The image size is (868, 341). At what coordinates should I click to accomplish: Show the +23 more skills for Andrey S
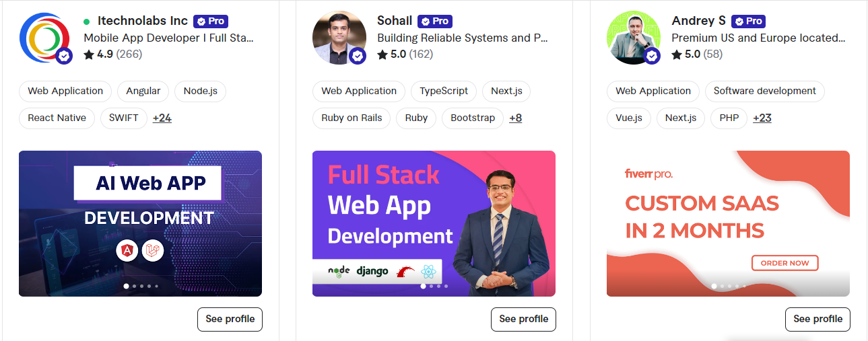click(x=762, y=118)
